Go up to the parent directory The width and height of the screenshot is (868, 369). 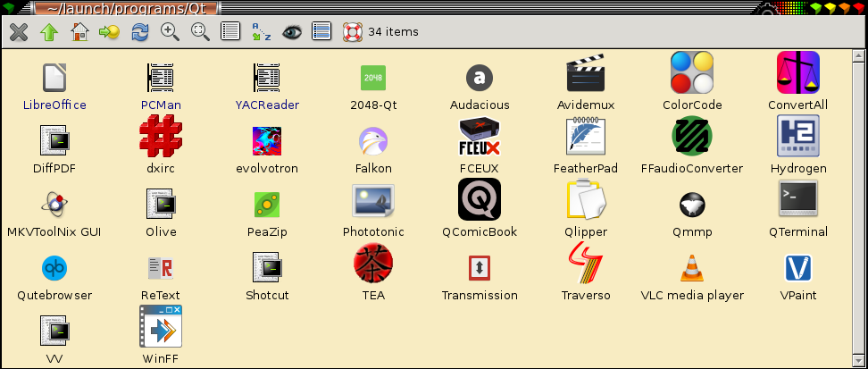point(49,31)
